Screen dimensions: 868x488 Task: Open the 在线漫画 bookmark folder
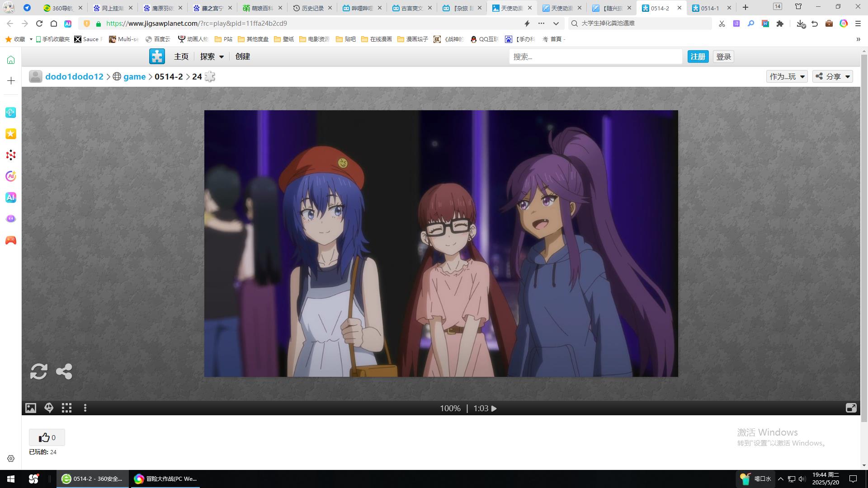point(377,39)
